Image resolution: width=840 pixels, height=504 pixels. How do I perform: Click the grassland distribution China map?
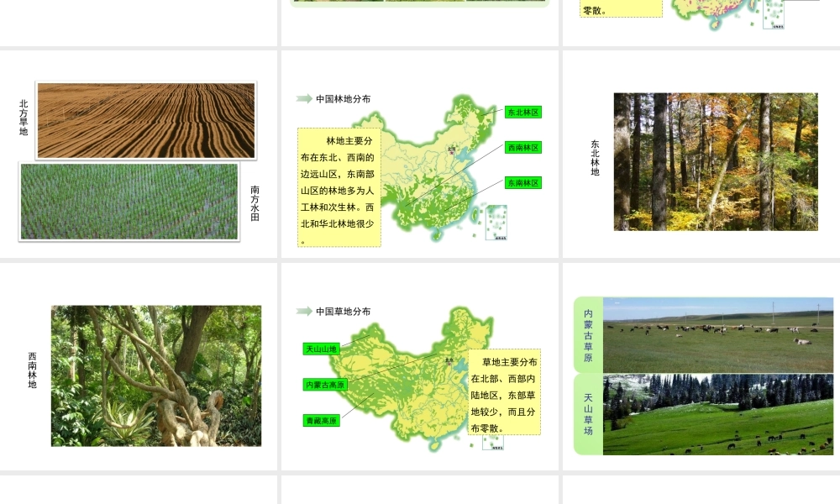pyautogui.click(x=412, y=379)
